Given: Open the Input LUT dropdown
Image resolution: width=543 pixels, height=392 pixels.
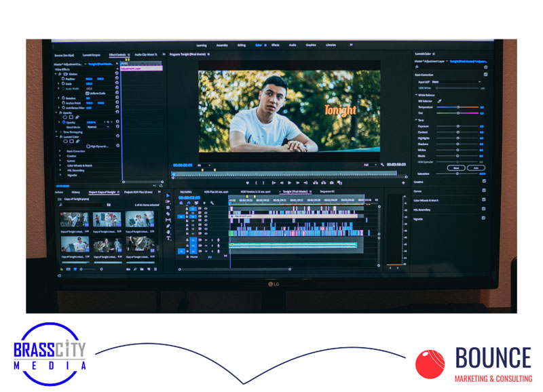Looking at the screenshot, I should (456, 82).
